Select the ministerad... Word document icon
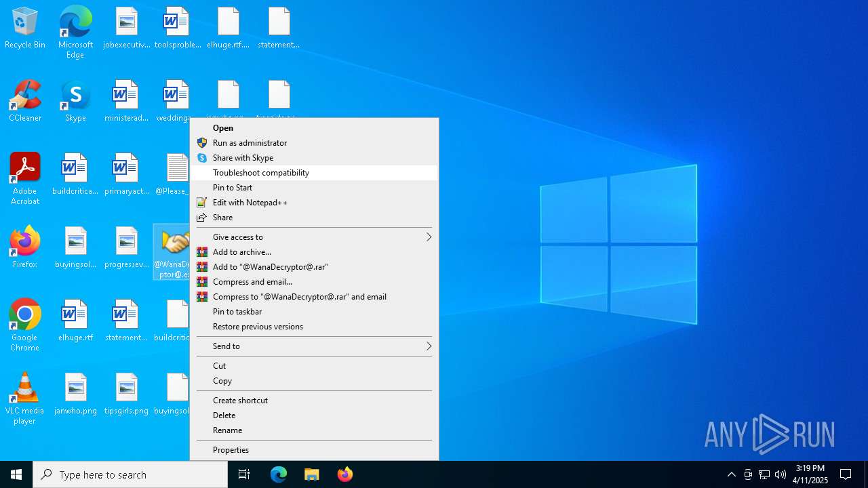This screenshot has height=488, width=868. [x=126, y=102]
